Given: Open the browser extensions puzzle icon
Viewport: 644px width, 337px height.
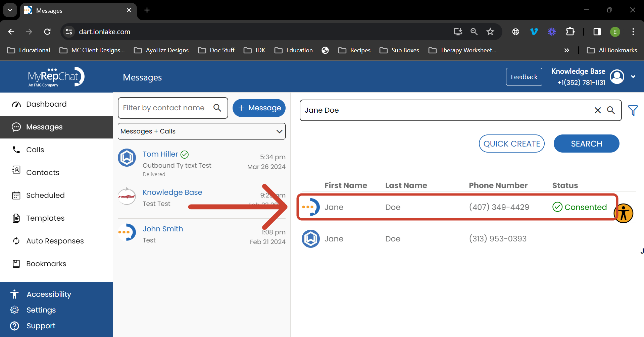Looking at the screenshot, I should coord(570,32).
